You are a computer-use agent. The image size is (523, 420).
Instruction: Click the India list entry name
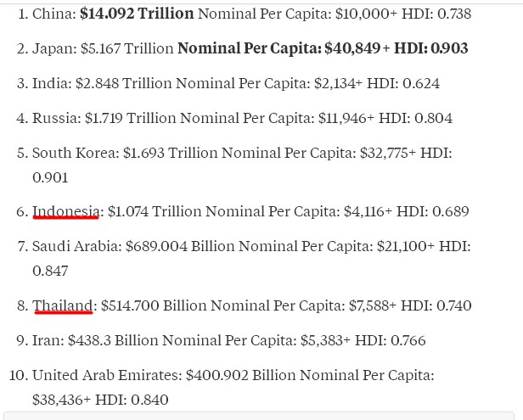click(51, 83)
